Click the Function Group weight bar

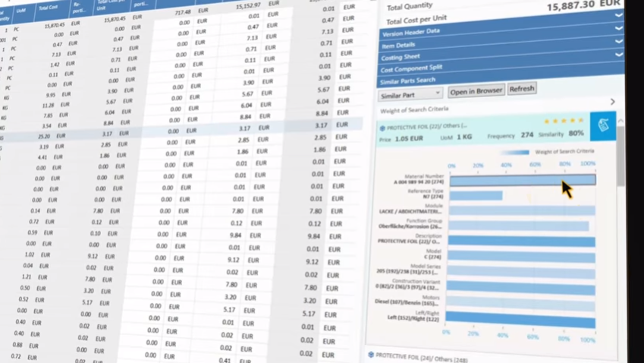(x=518, y=226)
